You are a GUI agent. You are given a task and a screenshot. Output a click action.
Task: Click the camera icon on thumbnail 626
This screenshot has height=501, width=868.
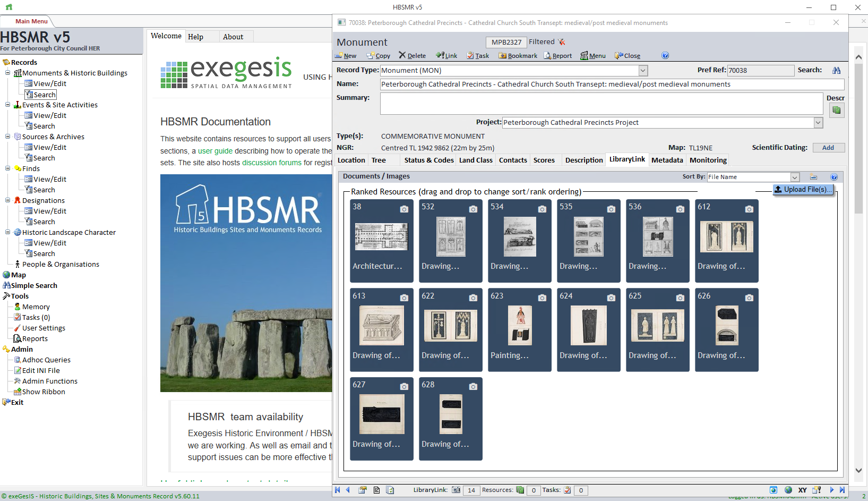click(x=749, y=298)
